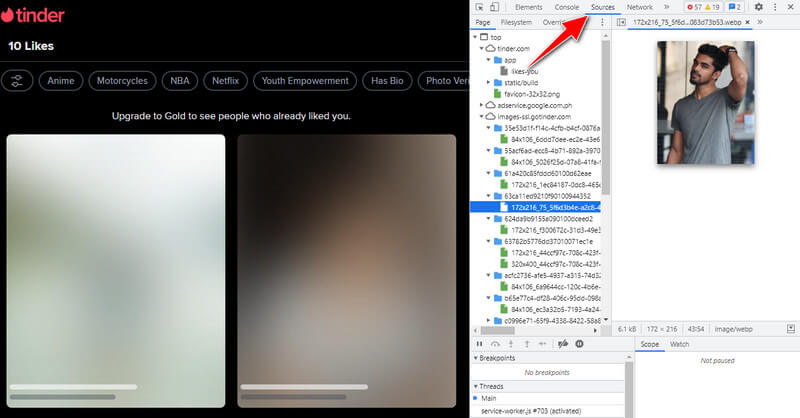Click the pause script execution icon
Viewport: 800px width, 418px height.
[x=479, y=343]
